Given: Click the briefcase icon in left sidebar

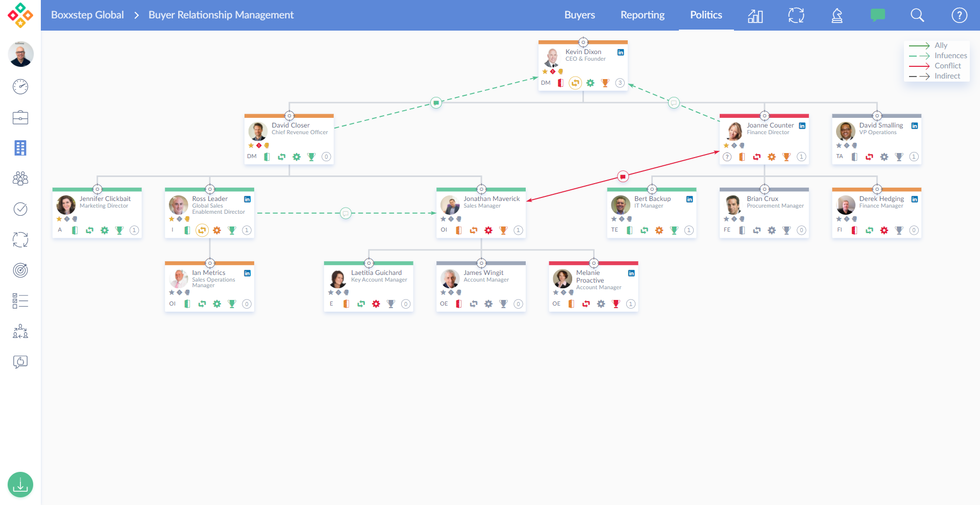Looking at the screenshot, I should pyautogui.click(x=20, y=117).
